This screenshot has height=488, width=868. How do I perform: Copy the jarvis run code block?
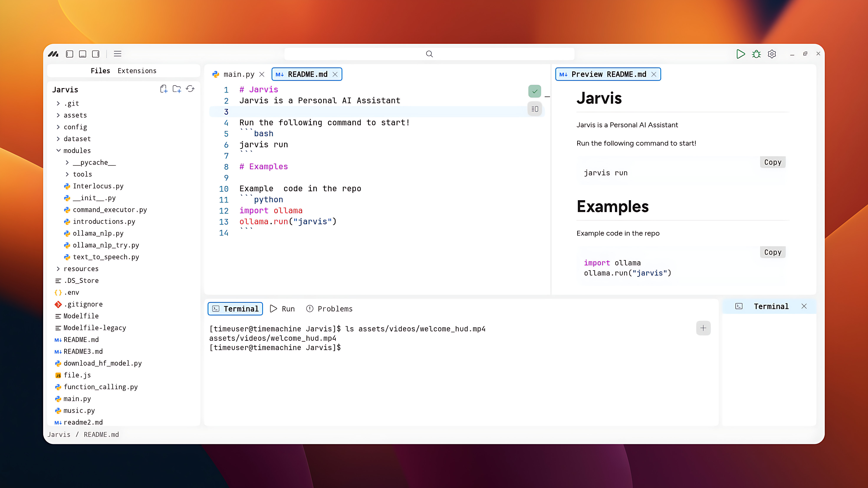click(x=772, y=162)
